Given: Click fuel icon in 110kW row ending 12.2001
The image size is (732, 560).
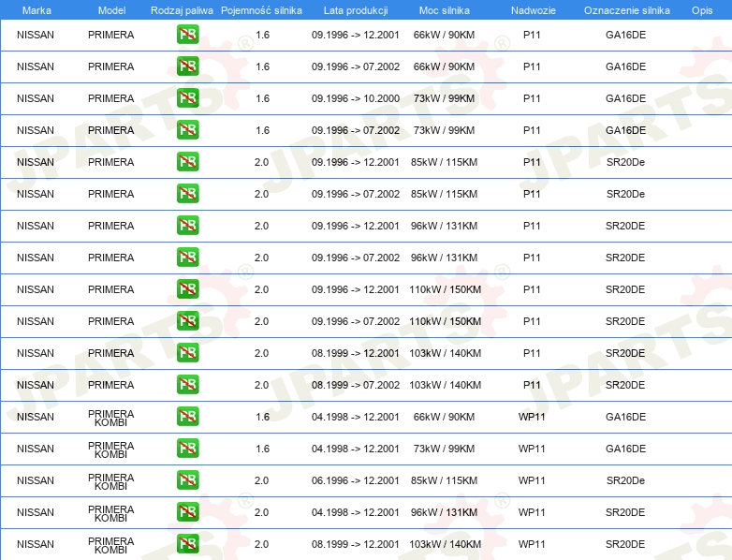Looking at the screenshot, I should coord(187,289).
